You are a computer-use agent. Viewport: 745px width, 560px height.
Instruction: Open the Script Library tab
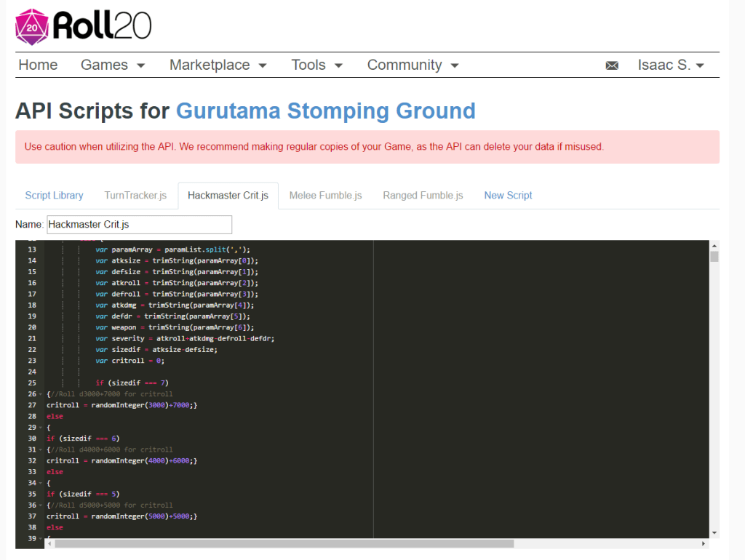coord(54,195)
